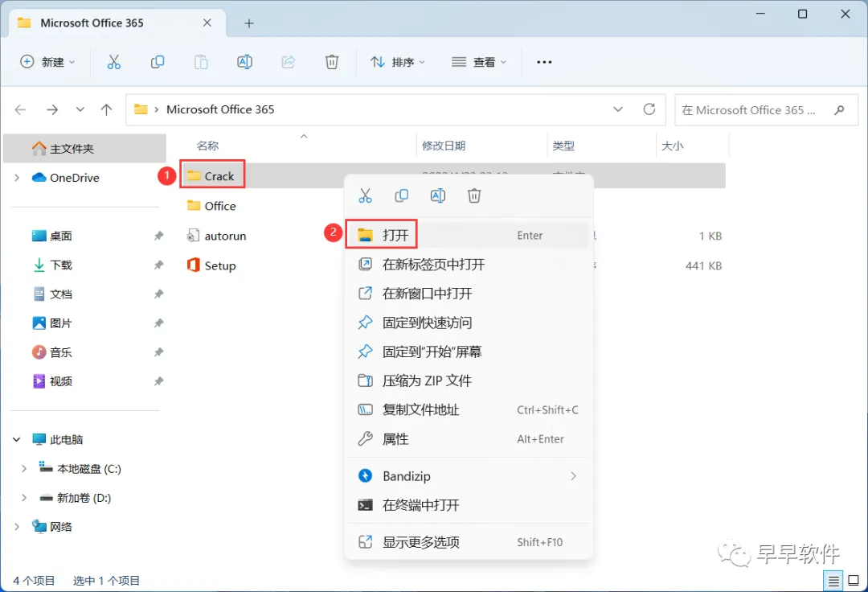Click the context menu Copy icon
Viewport: 868px width, 592px height.
[401, 195]
